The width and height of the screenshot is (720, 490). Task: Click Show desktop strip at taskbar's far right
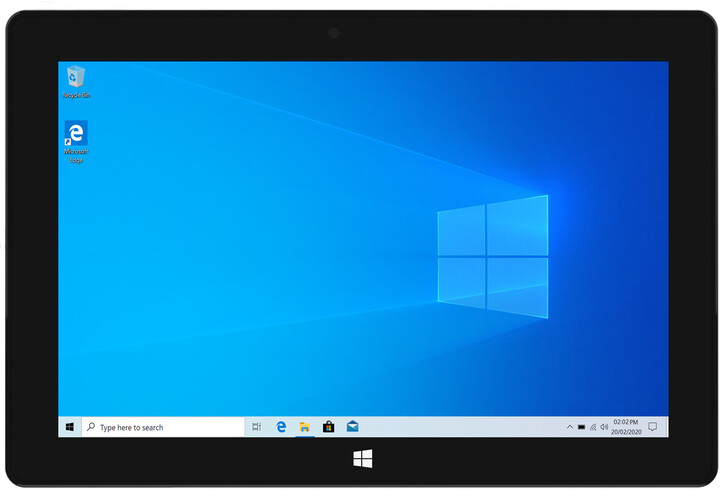pyautogui.click(x=667, y=427)
